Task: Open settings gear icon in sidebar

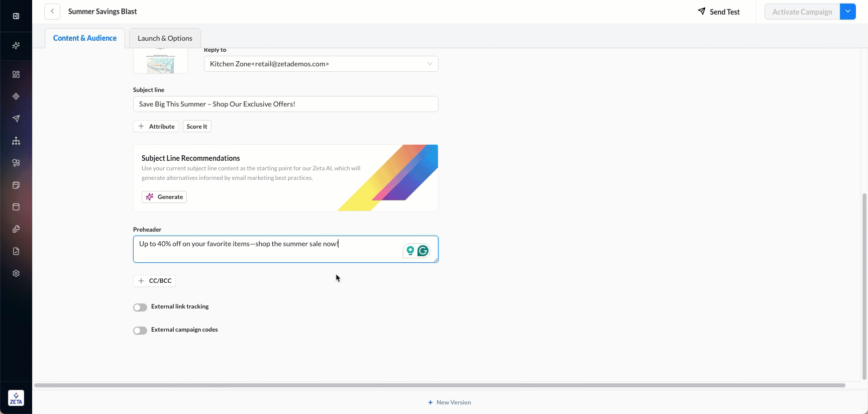Action: [x=16, y=273]
